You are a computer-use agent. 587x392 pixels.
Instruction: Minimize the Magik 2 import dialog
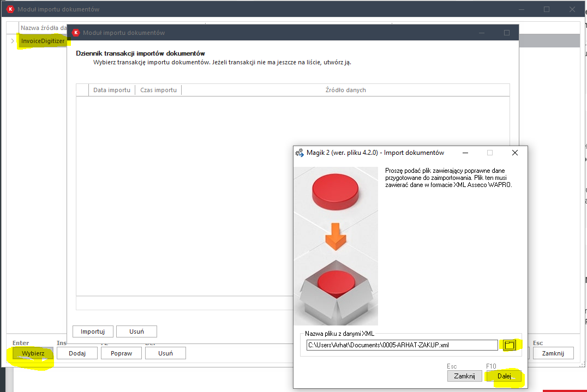pyautogui.click(x=465, y=153)
